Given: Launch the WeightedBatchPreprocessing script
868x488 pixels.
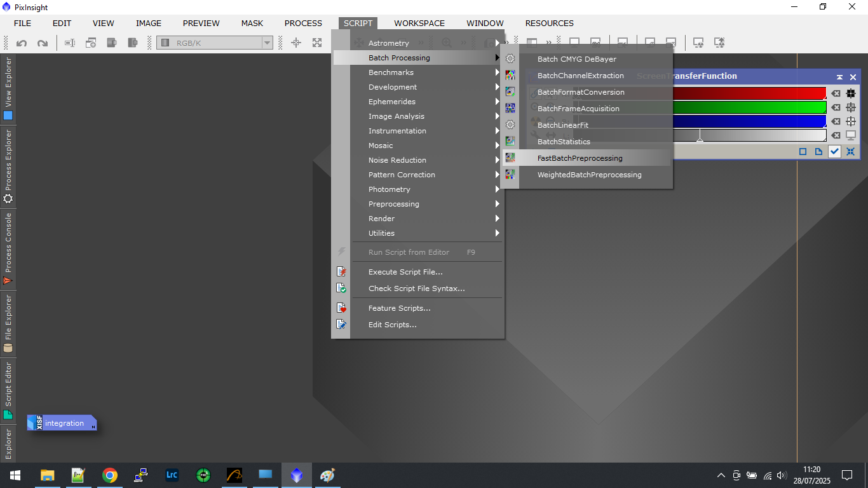Looking at the screenshot, I should pyautogui.click(x=589, y=175).
